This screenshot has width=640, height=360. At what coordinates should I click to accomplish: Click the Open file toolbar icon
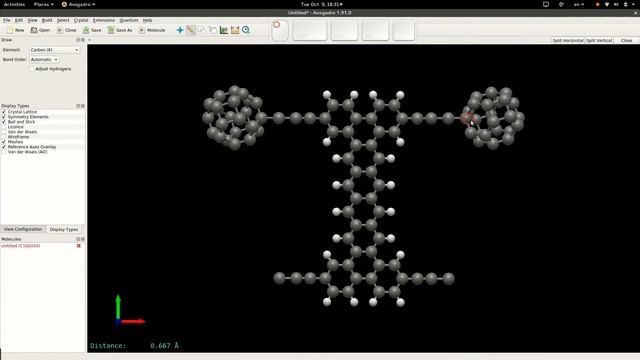point(34,30)
